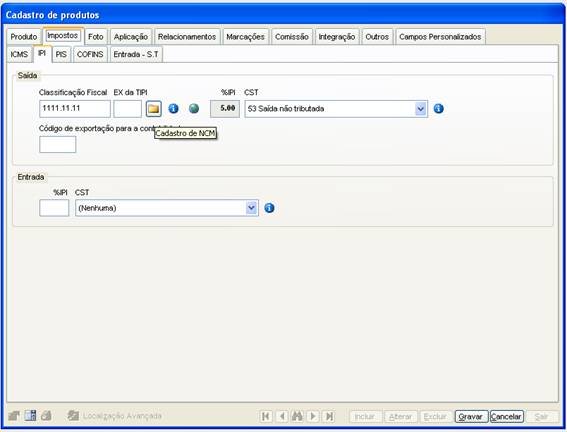Expand the Saída CST dropdown
The image size is (567, 432).
coord(421,109)
